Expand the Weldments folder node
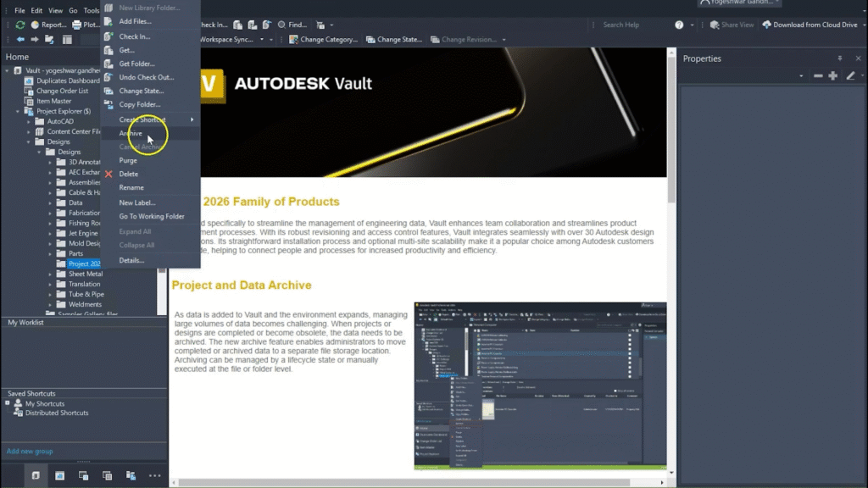 pyautogui.click(x=50, y=304)
